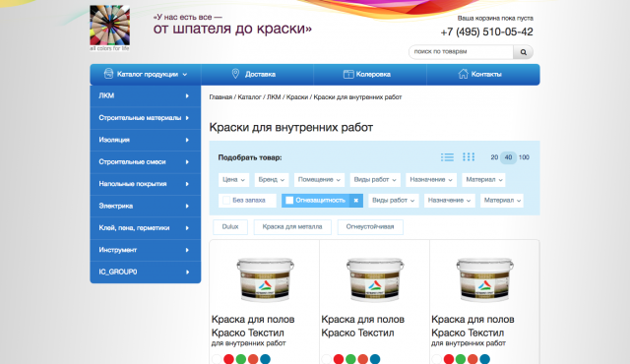Go to ЛКМ breadcrumb link
Screen dimensions: 630x364
[x=274, y=97]
